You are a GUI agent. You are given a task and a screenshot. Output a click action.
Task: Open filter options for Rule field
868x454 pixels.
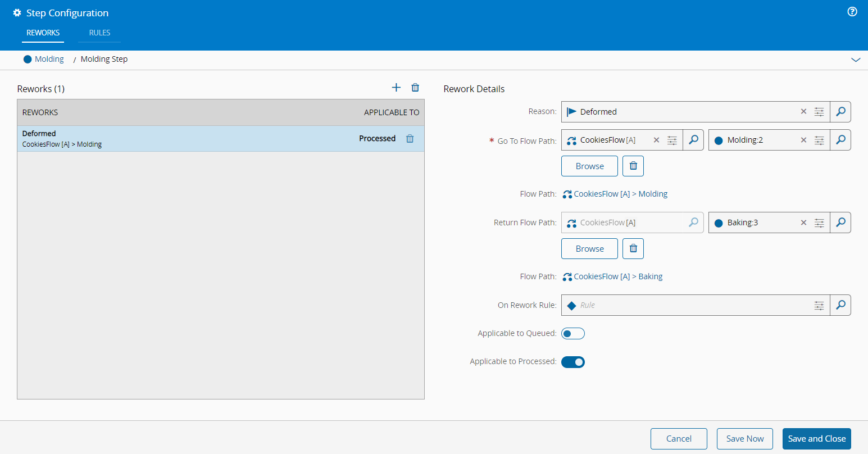(819, 305)
